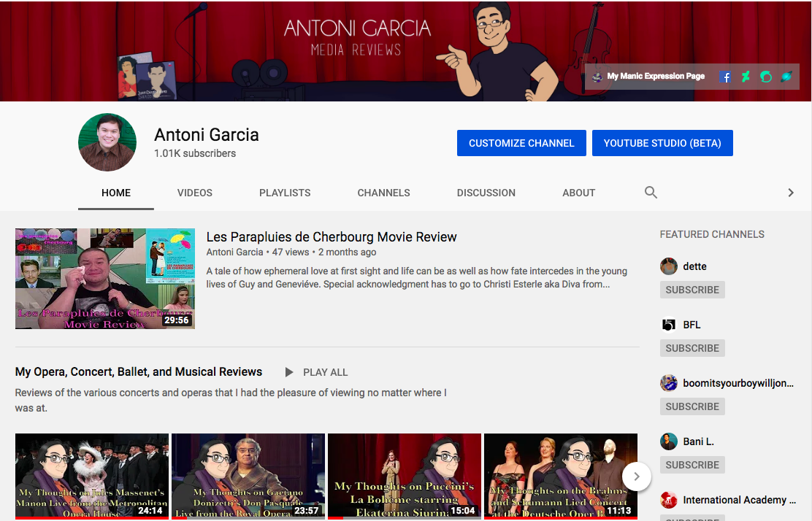This screenshot has width=812, height=521.
Task: Open the Playlists tab
Action: point(285,193)
